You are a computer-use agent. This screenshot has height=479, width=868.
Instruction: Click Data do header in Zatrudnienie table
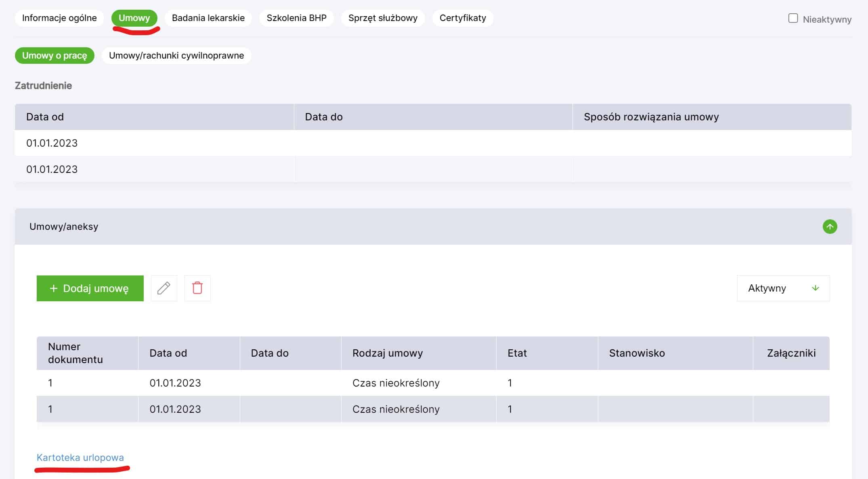coord(433,117)
